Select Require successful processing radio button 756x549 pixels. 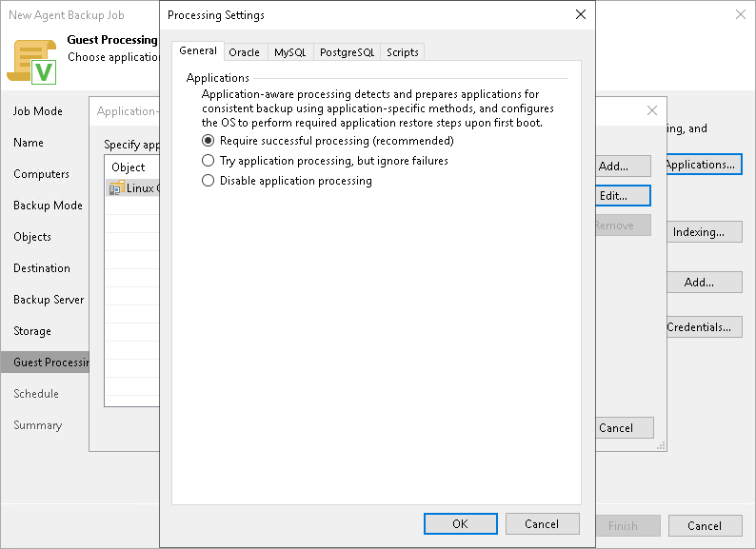(x=208, y=141)
